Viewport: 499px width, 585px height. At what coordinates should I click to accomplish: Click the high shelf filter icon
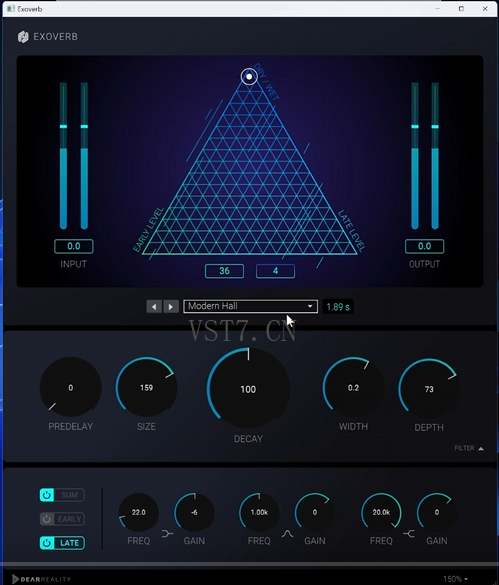pyautogui.click(x=409, y=534)
